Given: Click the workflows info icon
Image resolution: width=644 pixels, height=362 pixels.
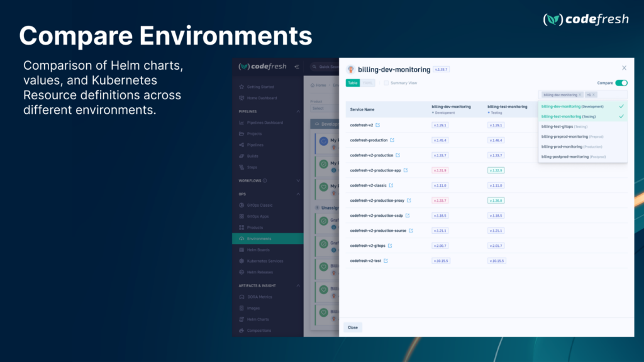Looking at the screenshot, I should (265, 180).
